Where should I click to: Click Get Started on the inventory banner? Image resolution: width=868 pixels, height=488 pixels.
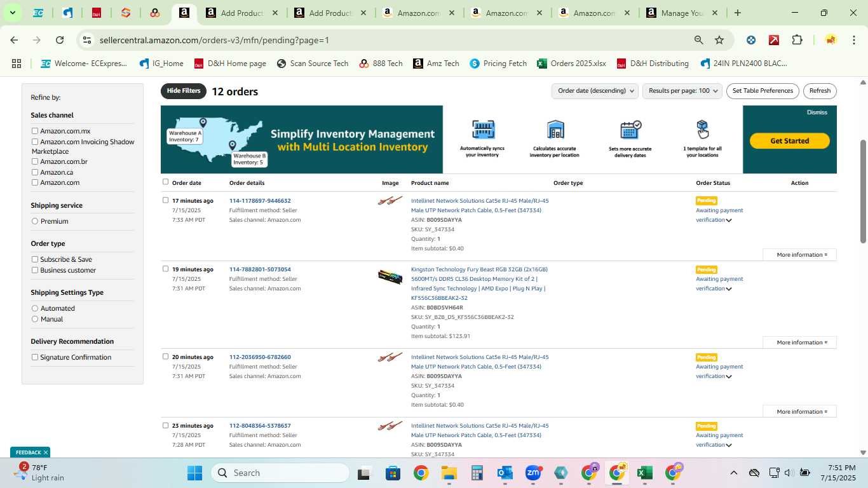click(789, 141)
